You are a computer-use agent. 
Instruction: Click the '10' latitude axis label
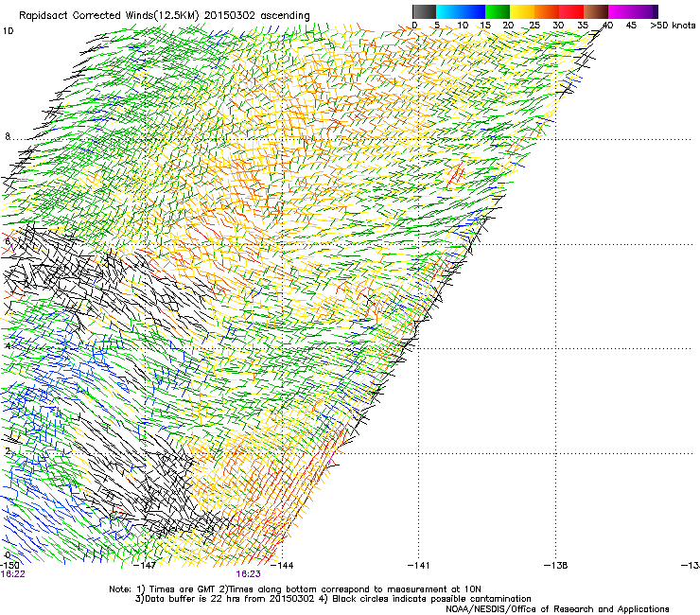pyautogui.click(x=8, y=31)
